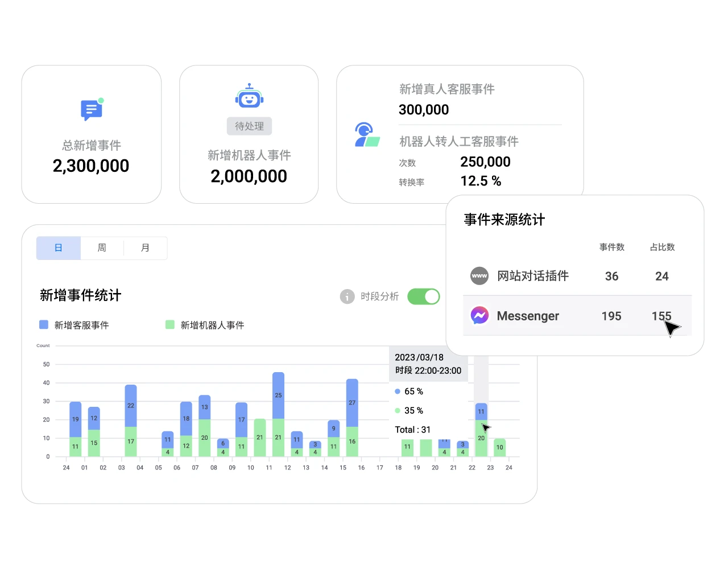728x569 pixels.
Task: Select the Messenger row in 事件来源统计
Action: pos(569,316)
